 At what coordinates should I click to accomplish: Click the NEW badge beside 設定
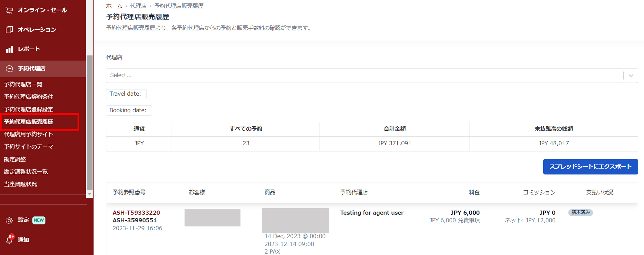(39, 220)
